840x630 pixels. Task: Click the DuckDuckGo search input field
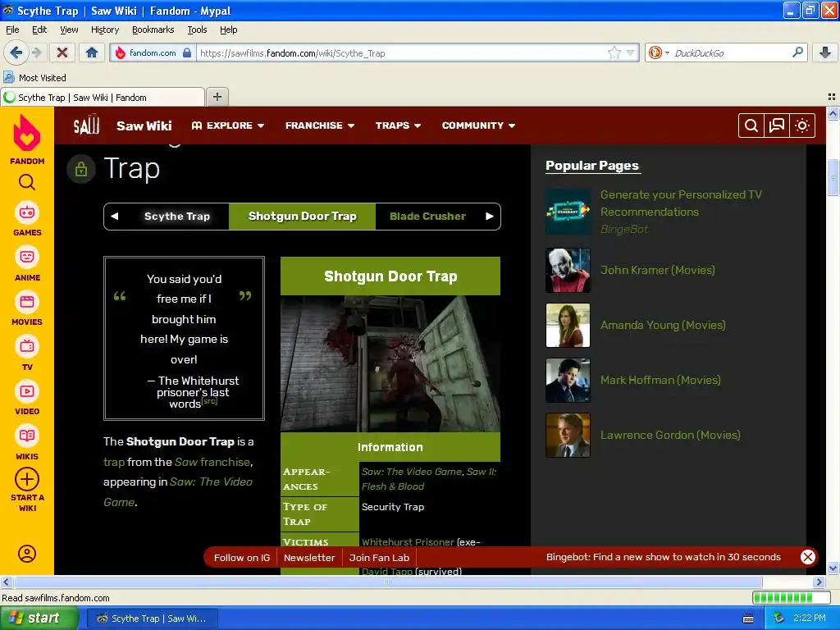(x=729, y=52)
